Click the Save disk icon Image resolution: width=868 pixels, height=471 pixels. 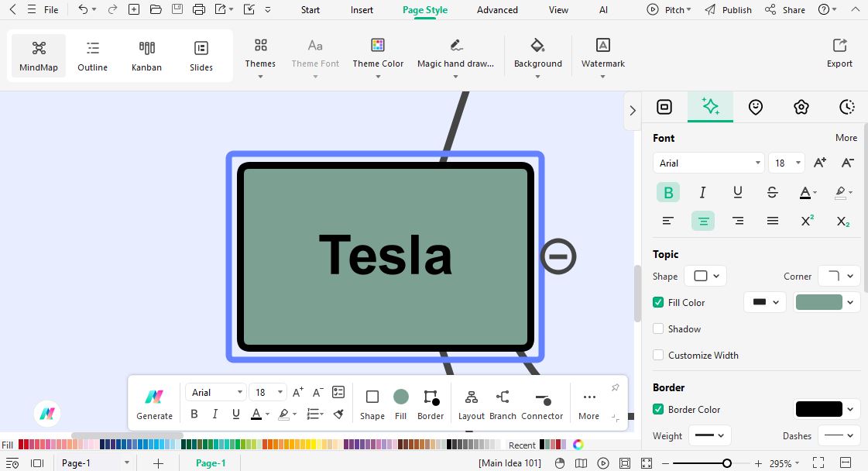(177, 9)
